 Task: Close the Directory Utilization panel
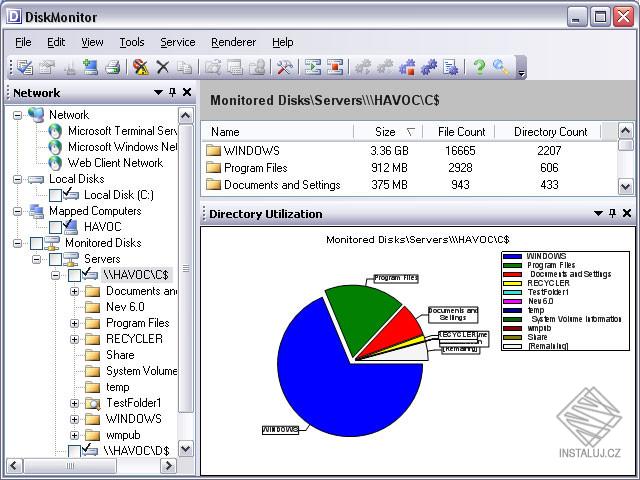pos(627,213)
